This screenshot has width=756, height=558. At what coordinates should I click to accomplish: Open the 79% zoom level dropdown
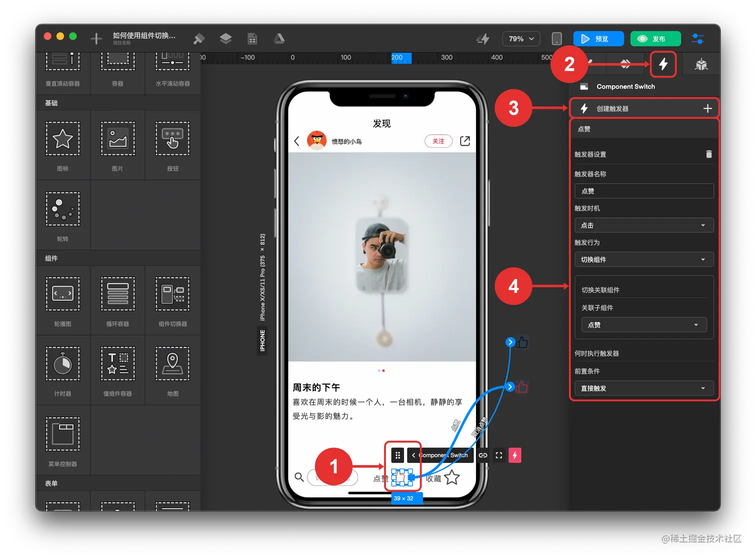(521, 38)
